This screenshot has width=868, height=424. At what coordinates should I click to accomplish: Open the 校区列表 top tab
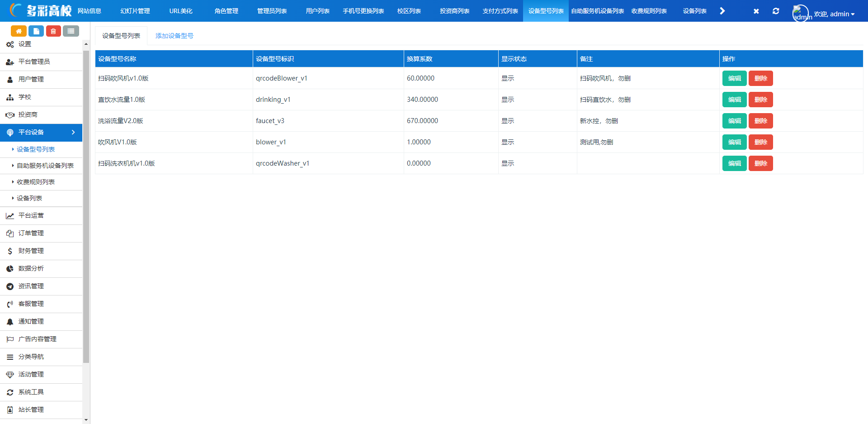[409, 11]
